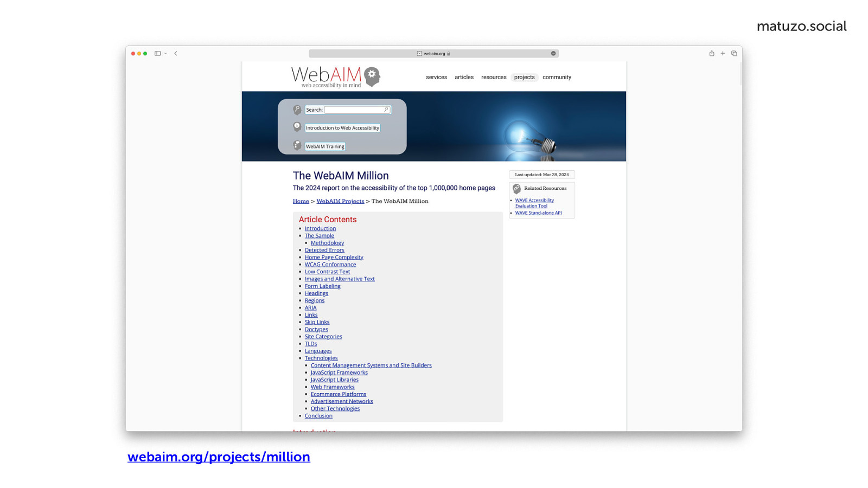868x488 pixels.
Task: Jump to Languages section
Action: click(318, 351)
